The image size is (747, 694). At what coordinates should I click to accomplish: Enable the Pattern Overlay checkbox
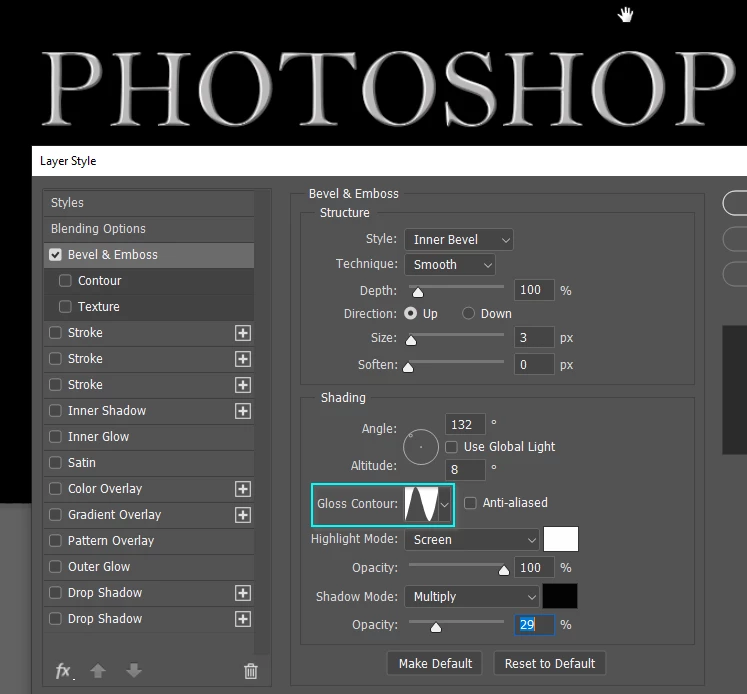click(55, 541)
